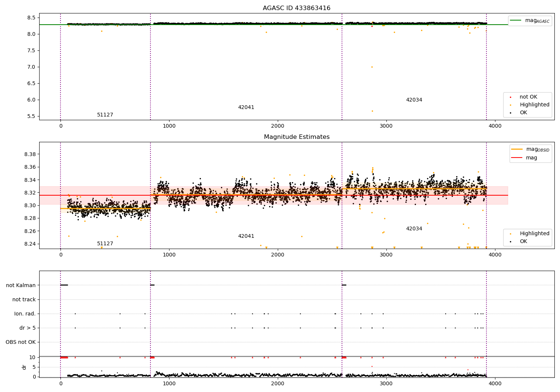Click the "mag OBSID" legend entry
Image resolution: width=560 pixels, height=392 pixels.
coord(531,149)
